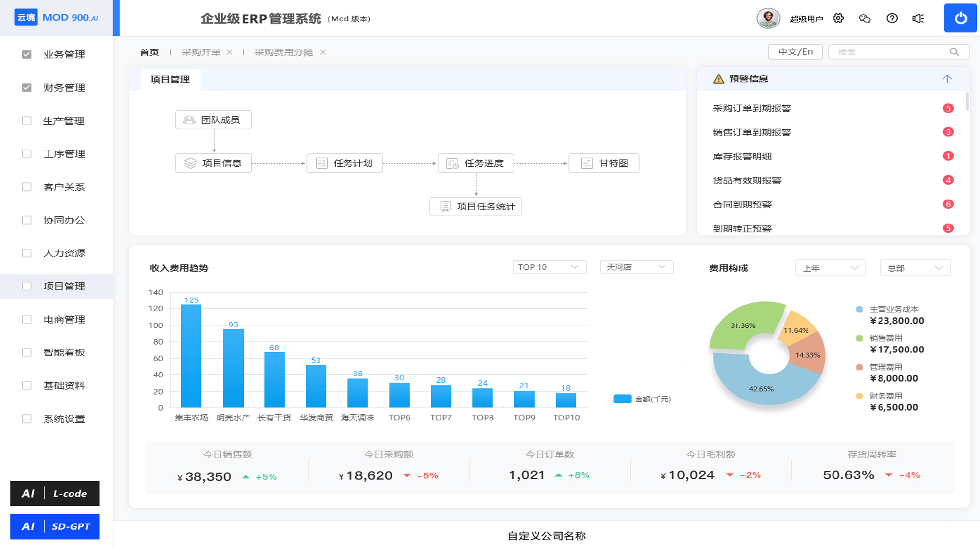Click the 销售费用 green legend swatch

859,338
